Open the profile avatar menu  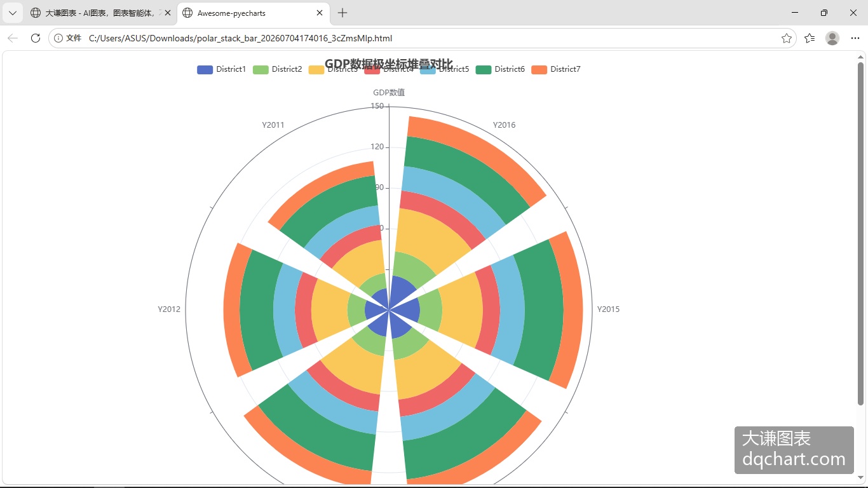tap(832, 38)
